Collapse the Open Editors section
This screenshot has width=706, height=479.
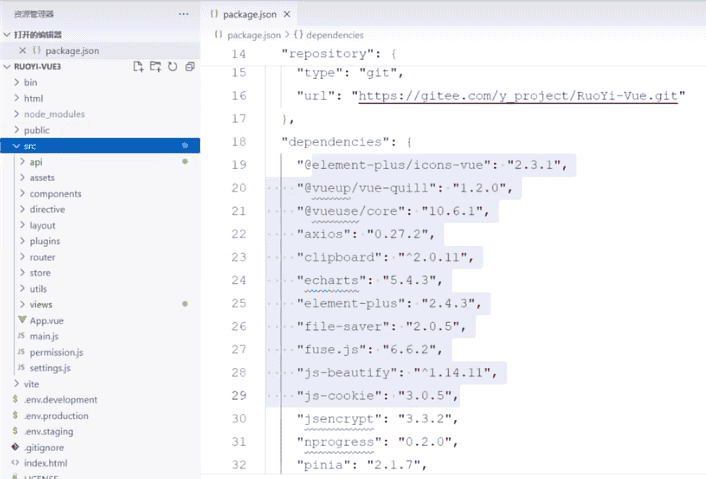coord(6,34)
